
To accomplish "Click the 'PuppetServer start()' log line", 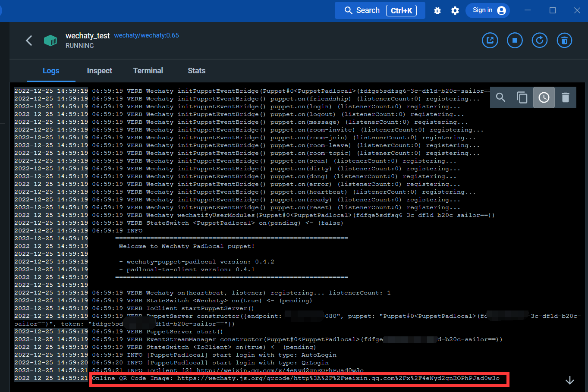I will (x=157, y=332).
